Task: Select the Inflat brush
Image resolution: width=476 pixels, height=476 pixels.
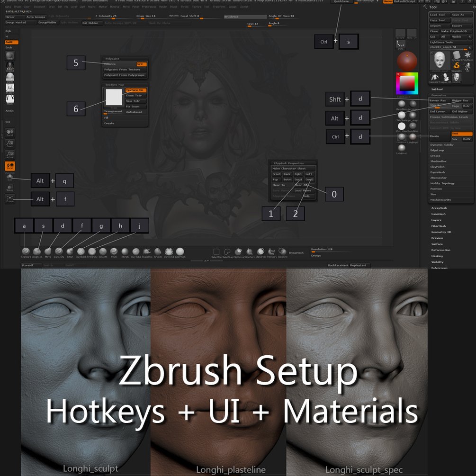Action: (70, 251)
